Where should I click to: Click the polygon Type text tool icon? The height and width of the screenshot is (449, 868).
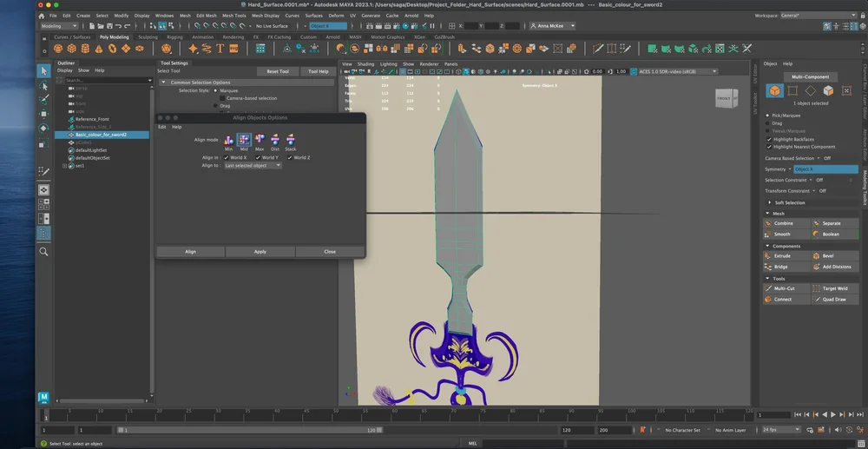pos(220,49)
